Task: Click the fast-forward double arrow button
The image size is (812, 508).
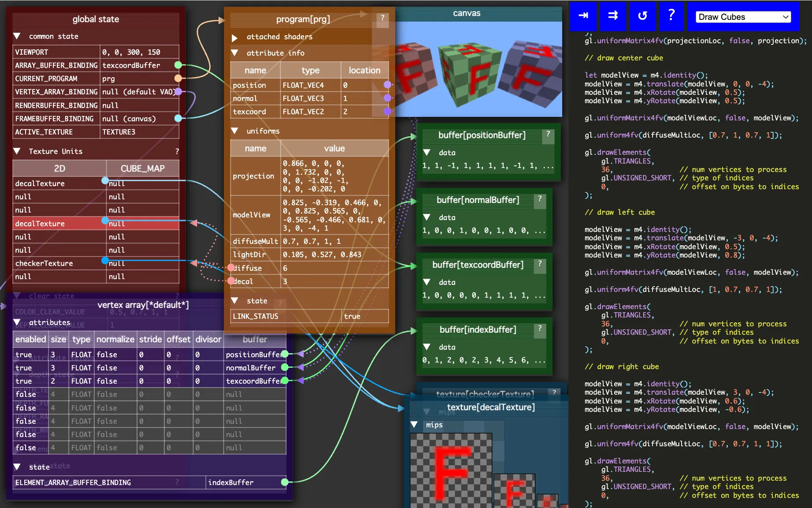Action: tap(612, 16)
